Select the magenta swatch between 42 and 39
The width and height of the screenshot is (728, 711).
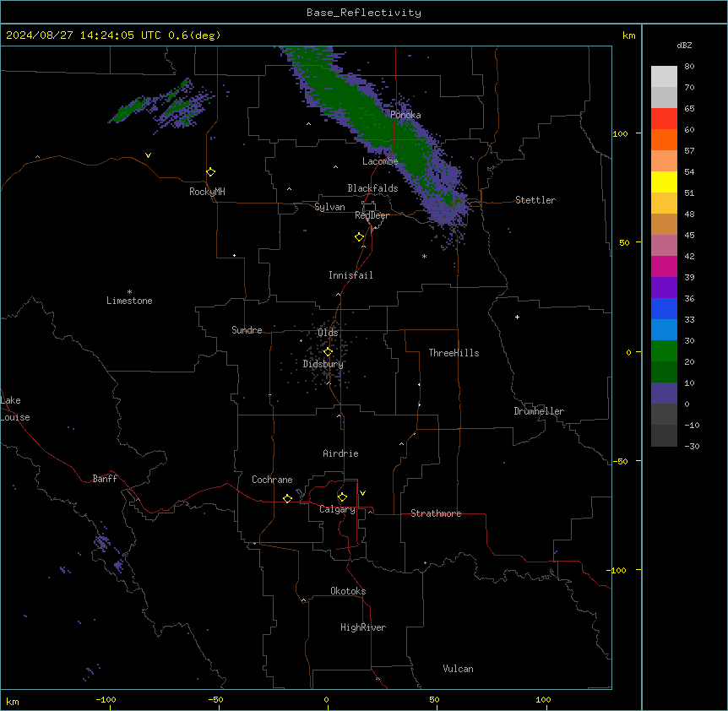[x=664, y=266]
